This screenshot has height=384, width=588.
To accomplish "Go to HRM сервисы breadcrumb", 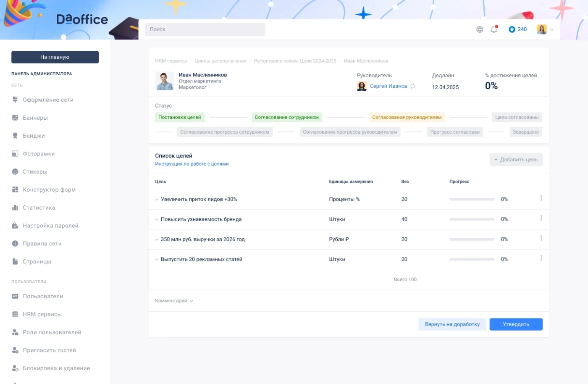I will pos(171,61).
